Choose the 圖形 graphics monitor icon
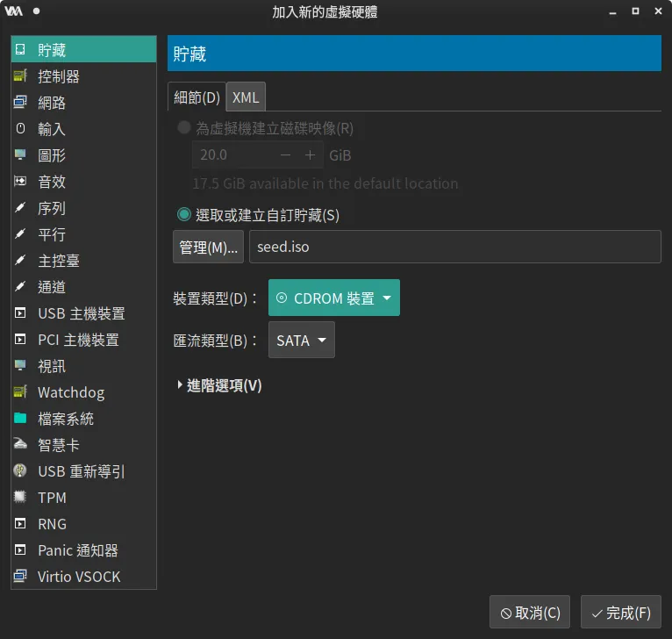 tap(20, 155)
